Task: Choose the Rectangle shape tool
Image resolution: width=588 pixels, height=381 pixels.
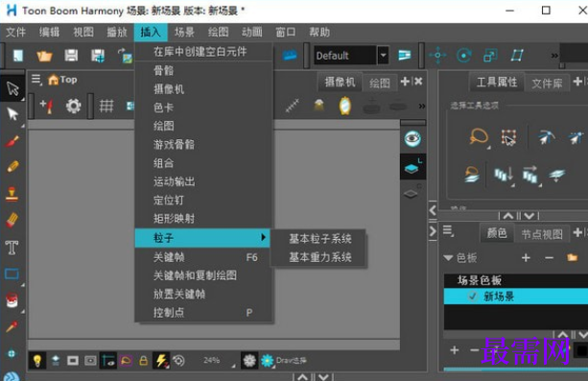Action: [12, 274]
